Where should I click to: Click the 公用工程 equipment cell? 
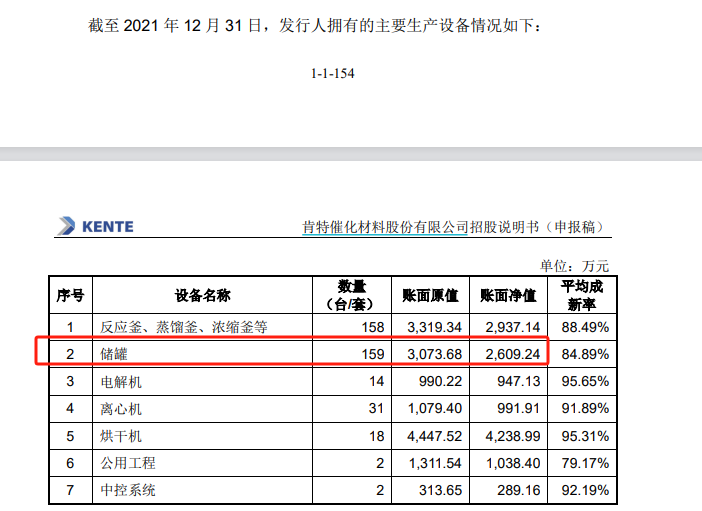point(128,463)
